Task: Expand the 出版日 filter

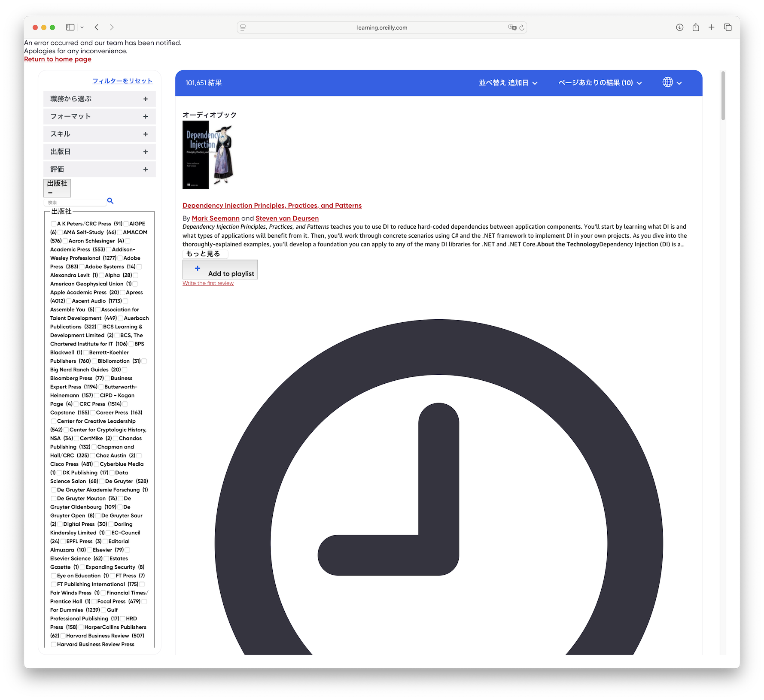Action: click(100, 152)
